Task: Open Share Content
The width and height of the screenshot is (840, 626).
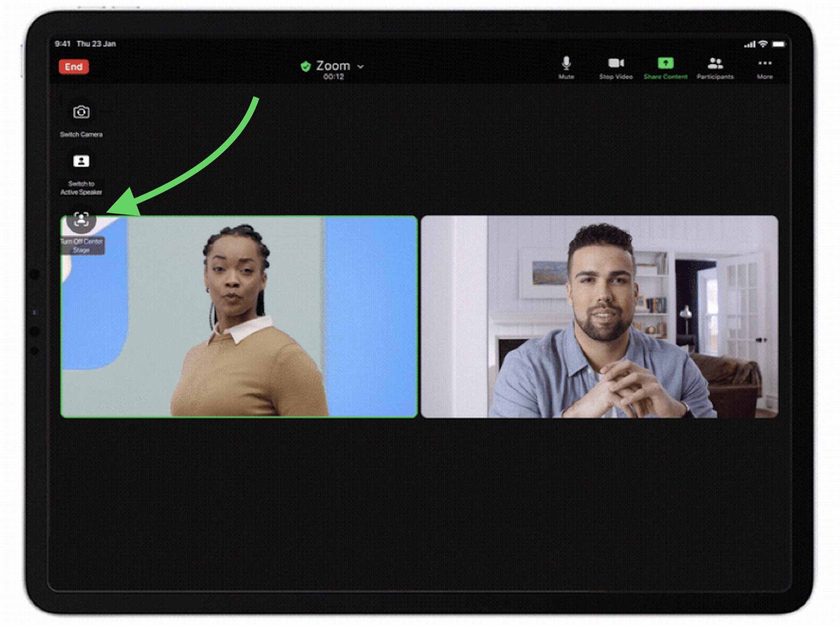Action: tap(665, 68)
